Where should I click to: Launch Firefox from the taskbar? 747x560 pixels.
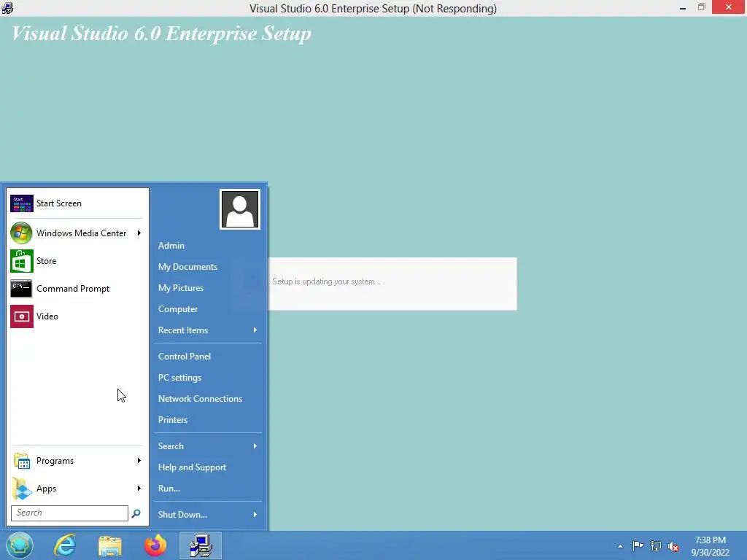(x=155, y=545)
